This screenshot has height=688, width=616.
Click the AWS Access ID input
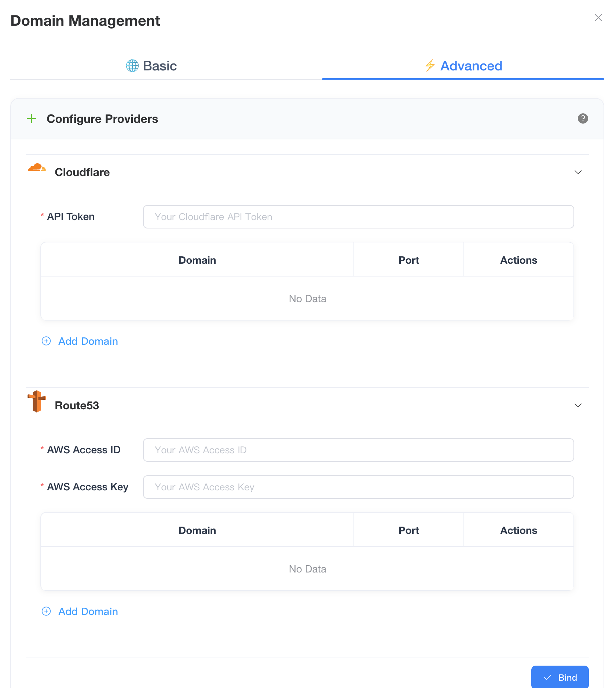click(358, 450)
